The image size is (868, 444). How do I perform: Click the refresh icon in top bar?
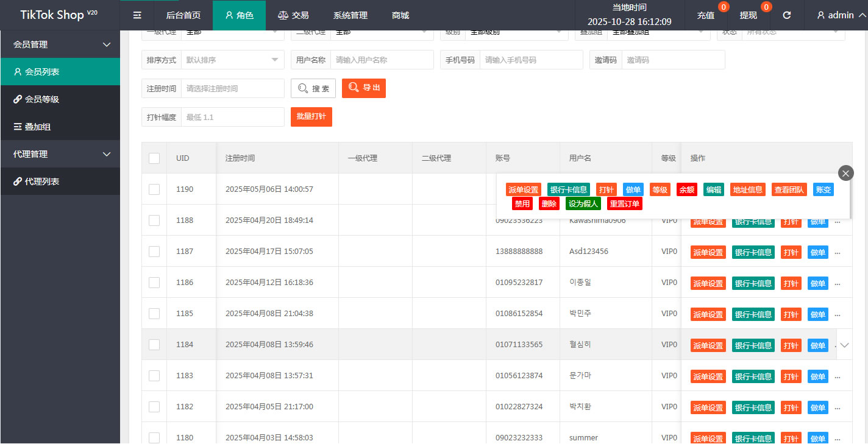tap(787, 15)
